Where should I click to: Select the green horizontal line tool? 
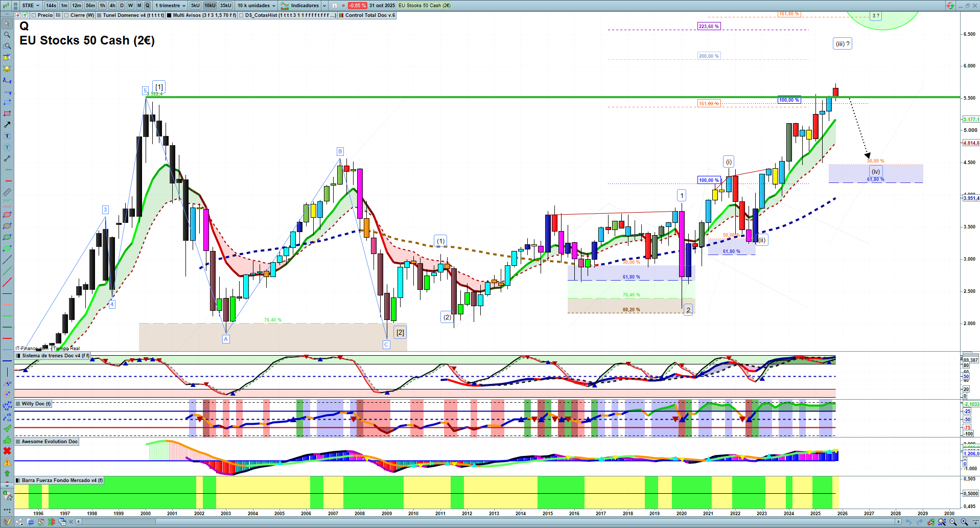coord(7,170)
